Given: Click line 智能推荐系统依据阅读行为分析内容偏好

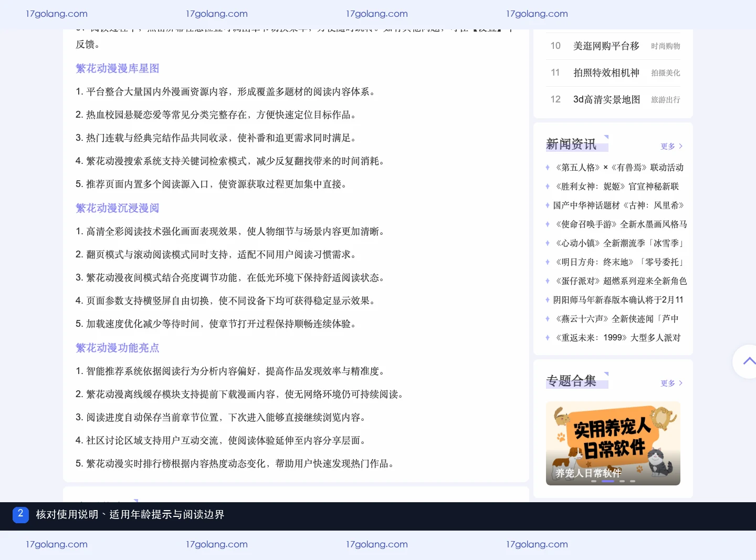Looking at the screenshot, I should tap(232, 371).
